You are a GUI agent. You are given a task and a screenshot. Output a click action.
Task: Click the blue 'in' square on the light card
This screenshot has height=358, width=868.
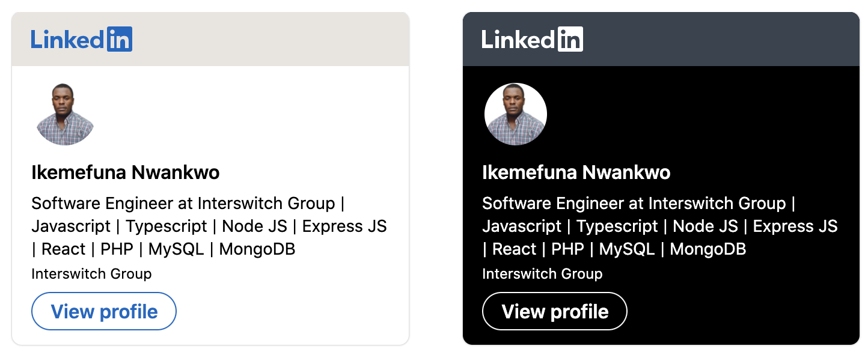[120, 39]
